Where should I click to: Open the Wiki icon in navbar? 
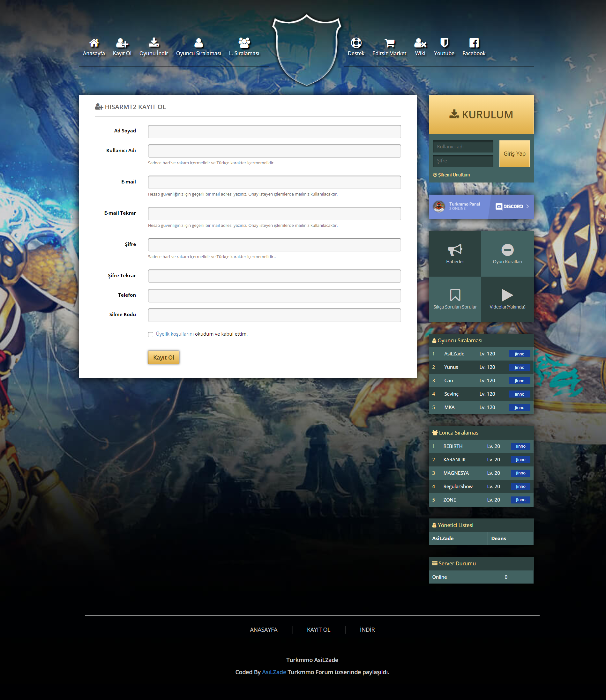pos(420,43)
